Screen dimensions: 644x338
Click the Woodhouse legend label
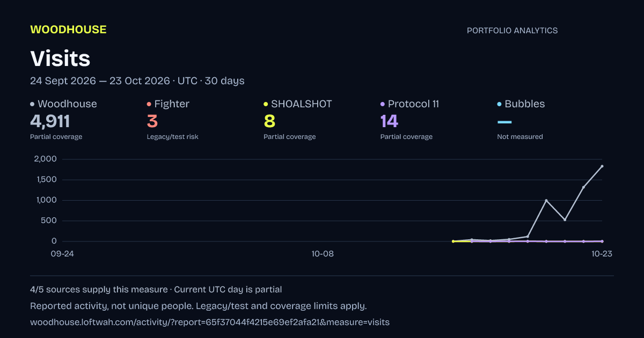[67, 104]
